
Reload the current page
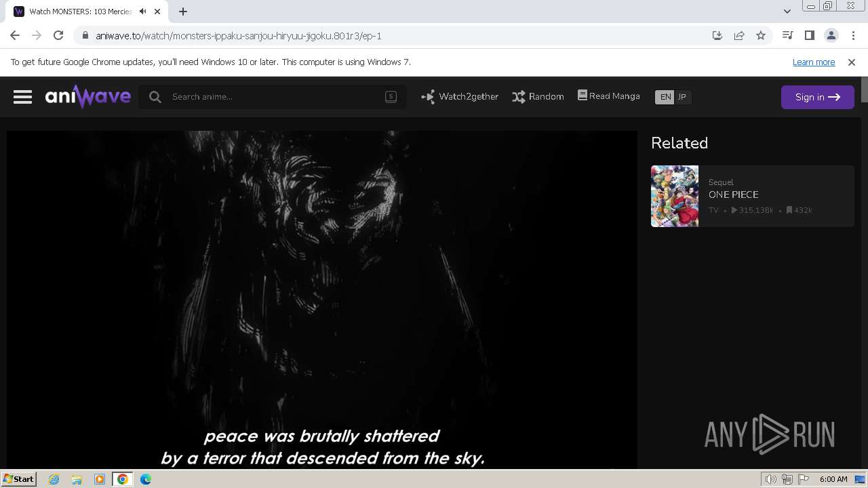point(58,35)
